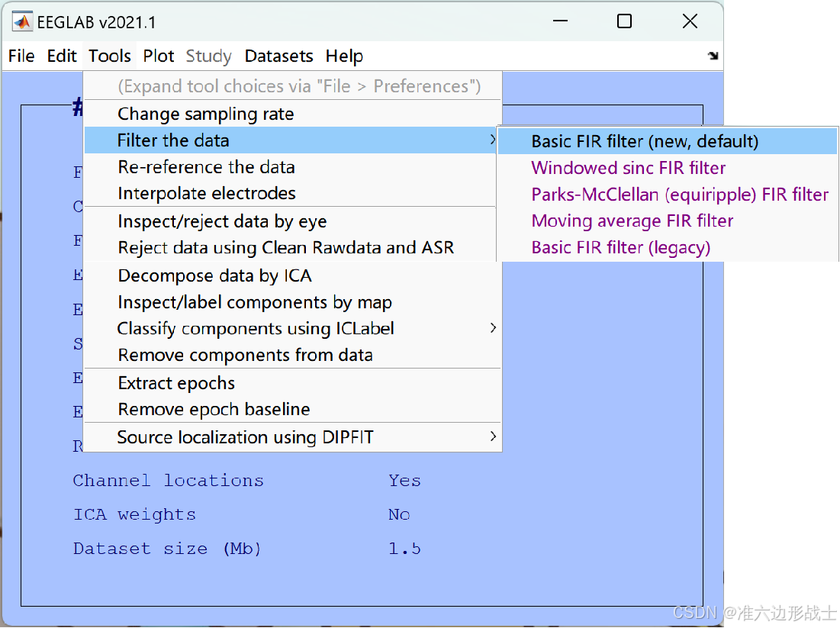Open the Study menu
The image size is (840, 628).
(x=208, y=56)
